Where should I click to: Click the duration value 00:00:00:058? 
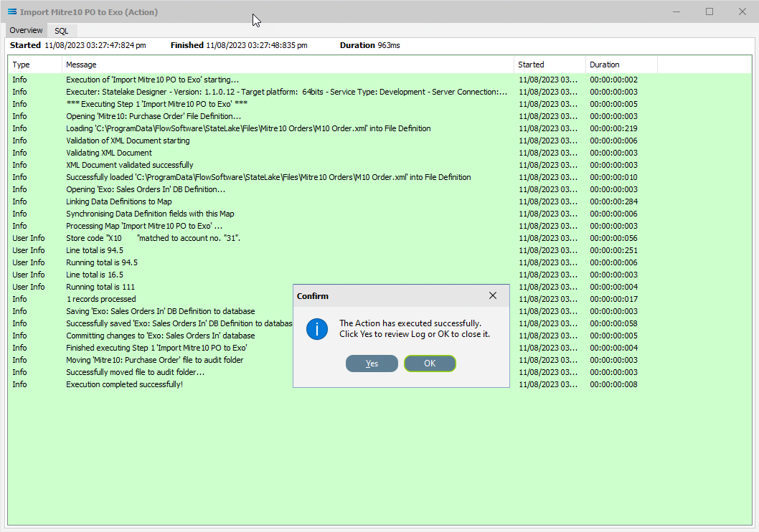(x=614, y=323)
